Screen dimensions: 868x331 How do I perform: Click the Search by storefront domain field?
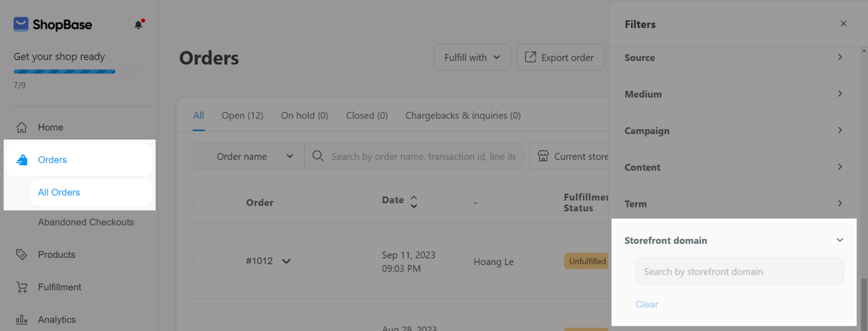pyautogui.click(x=739, y=271)
